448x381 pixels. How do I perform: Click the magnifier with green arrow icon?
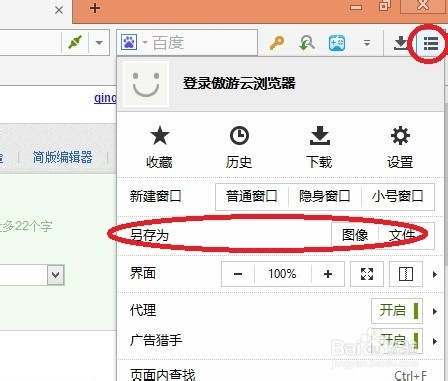[x=307, y=43]
